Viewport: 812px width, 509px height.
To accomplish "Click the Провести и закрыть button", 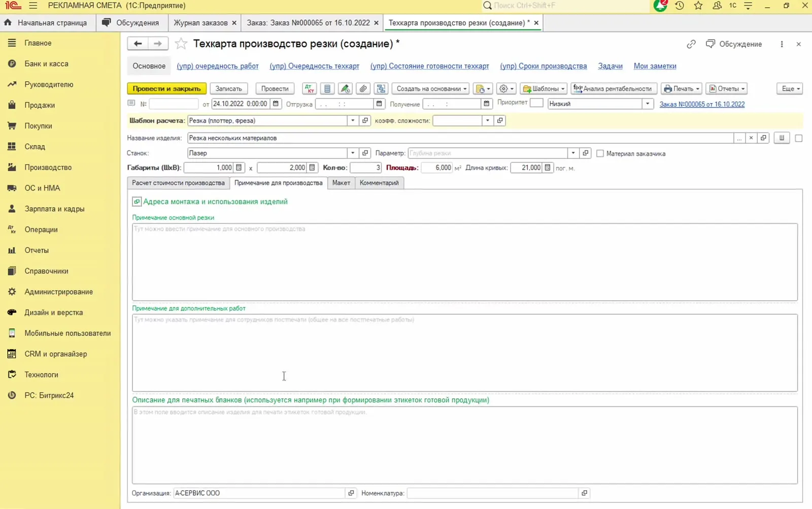I will pyautogui.click(x=166, y=88).
